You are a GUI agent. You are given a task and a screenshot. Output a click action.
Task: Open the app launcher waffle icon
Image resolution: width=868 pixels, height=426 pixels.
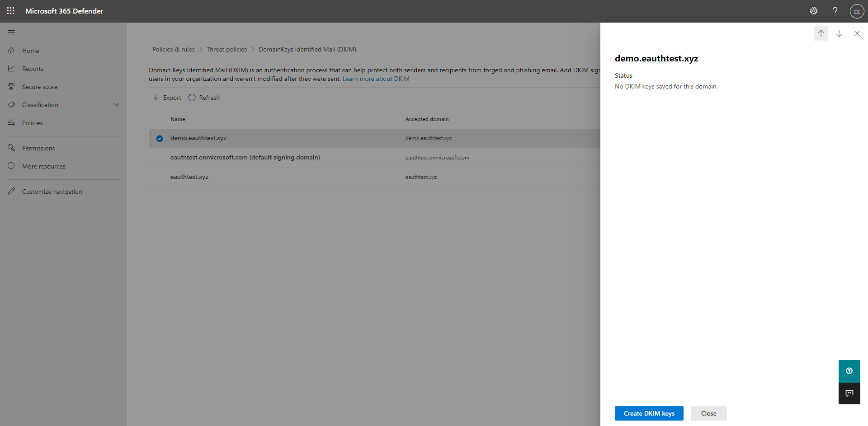pyautogui.click(x=11, y=11)
